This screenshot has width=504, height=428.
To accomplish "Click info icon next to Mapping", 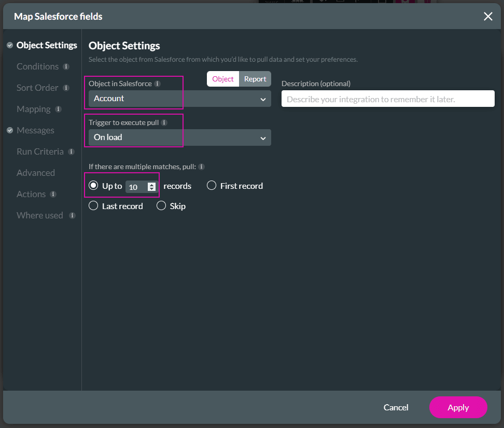I will pos(58,109).
